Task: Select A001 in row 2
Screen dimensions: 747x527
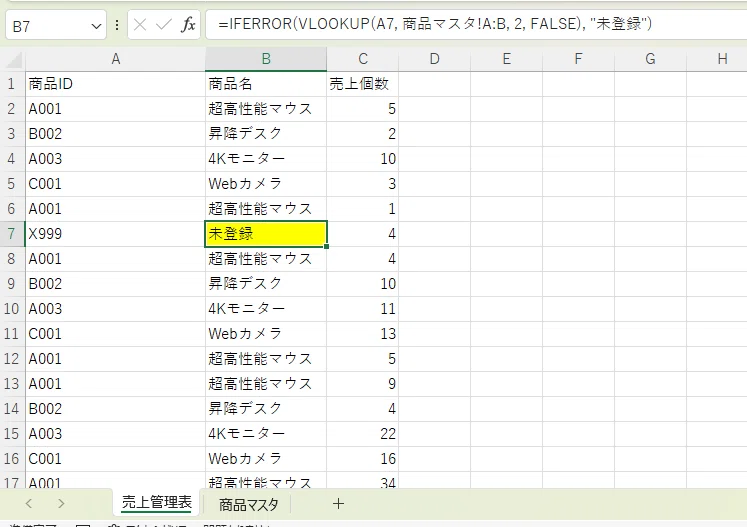Action: [115, 109]
